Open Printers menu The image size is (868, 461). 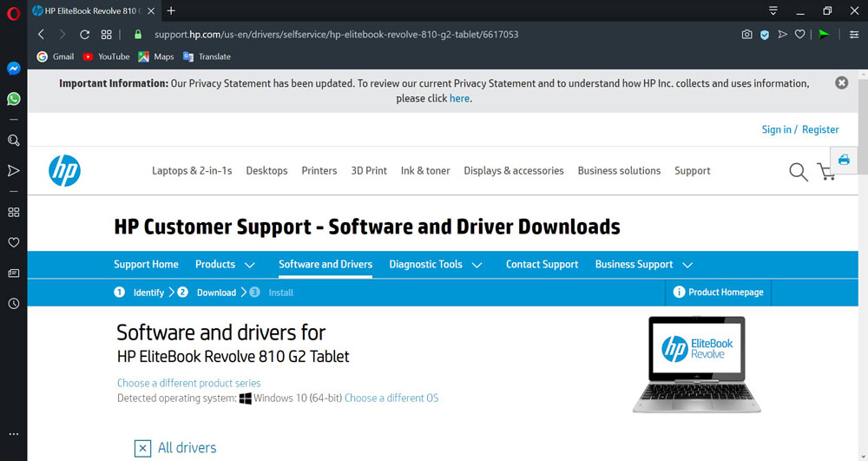(x=319, y=170)
